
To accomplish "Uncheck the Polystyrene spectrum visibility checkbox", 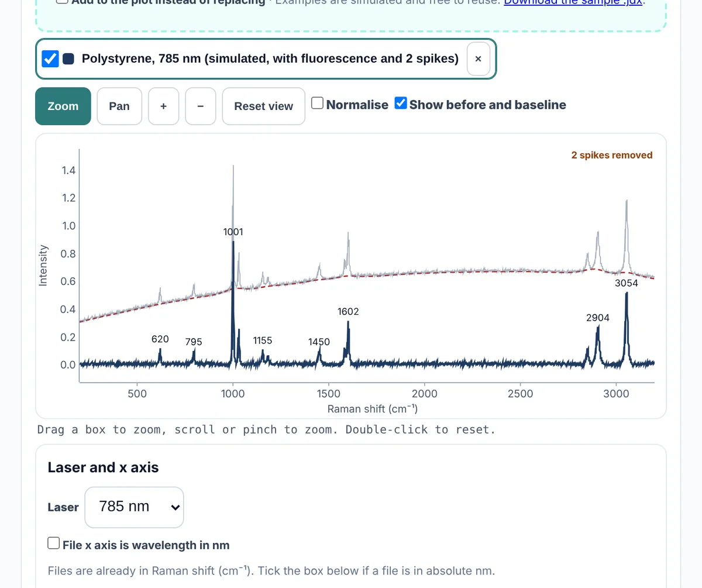I will coord(50,59).
